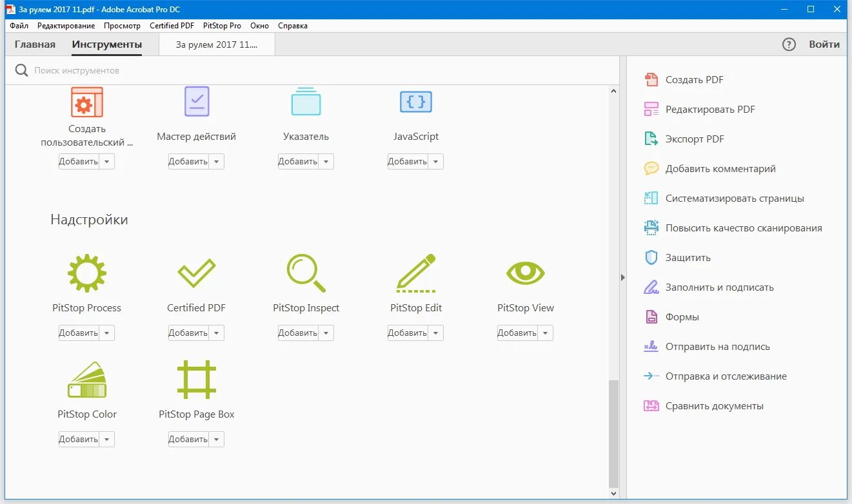Open the PitStop Pro menu
852x504 pixels.
click(222, 26)
